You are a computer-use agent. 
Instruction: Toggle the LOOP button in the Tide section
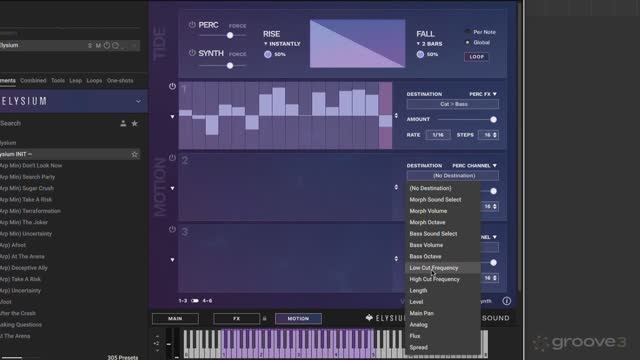(476, 57)
